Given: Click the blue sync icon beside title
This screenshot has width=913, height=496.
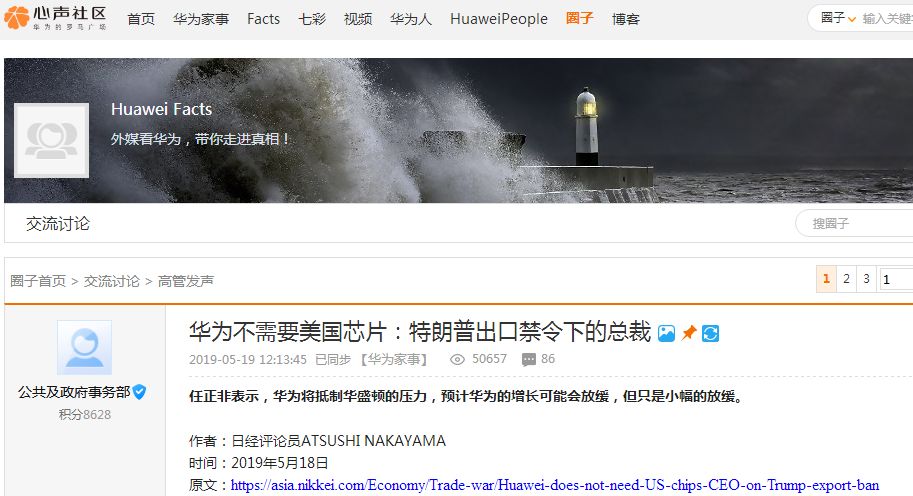Looking at the screenshot, I should [x=710, y=334].
